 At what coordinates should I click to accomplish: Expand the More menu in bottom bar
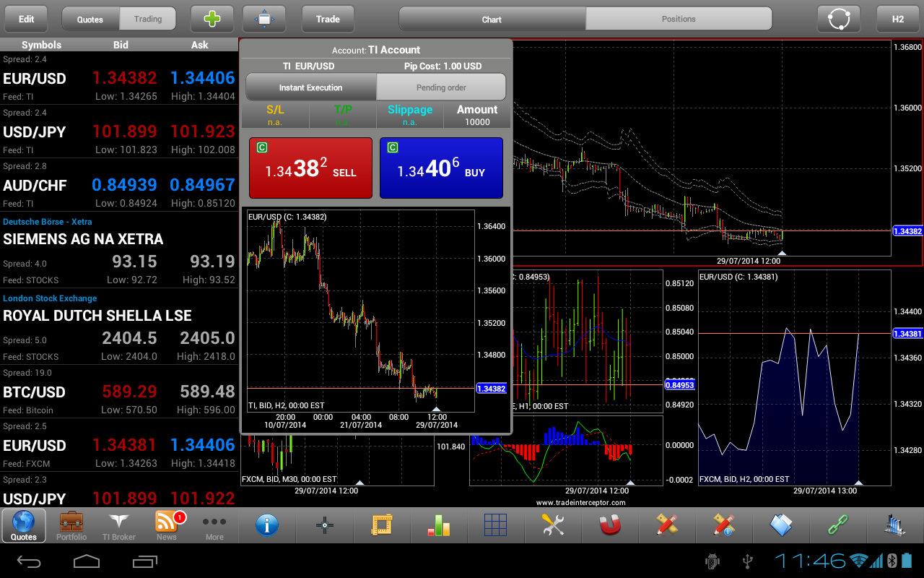(214, 525)
